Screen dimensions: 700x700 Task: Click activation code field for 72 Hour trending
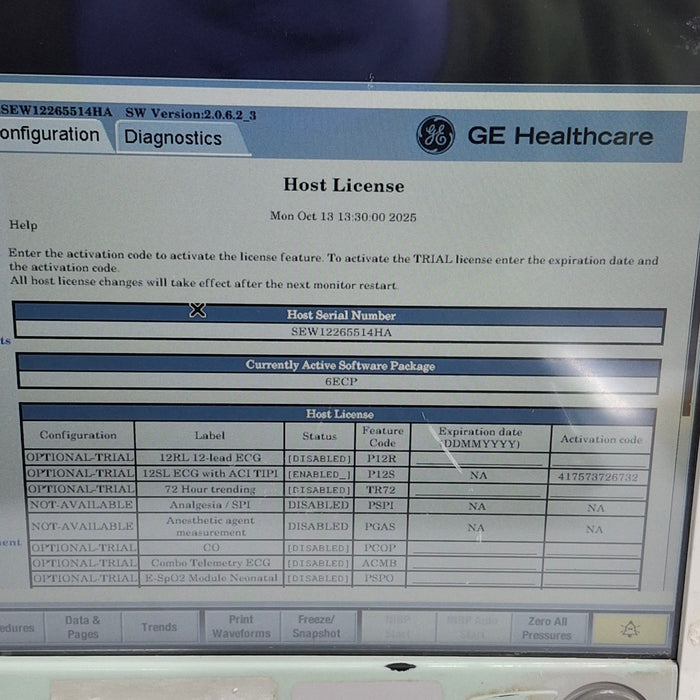(x=598, y=492)
